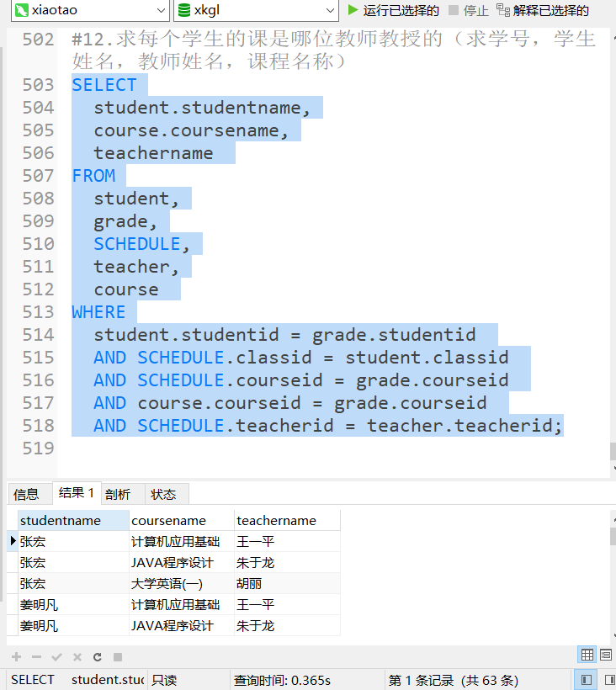Click the delete record minus icon
This screenshot has width=616, height=690.
pos(36,657)
